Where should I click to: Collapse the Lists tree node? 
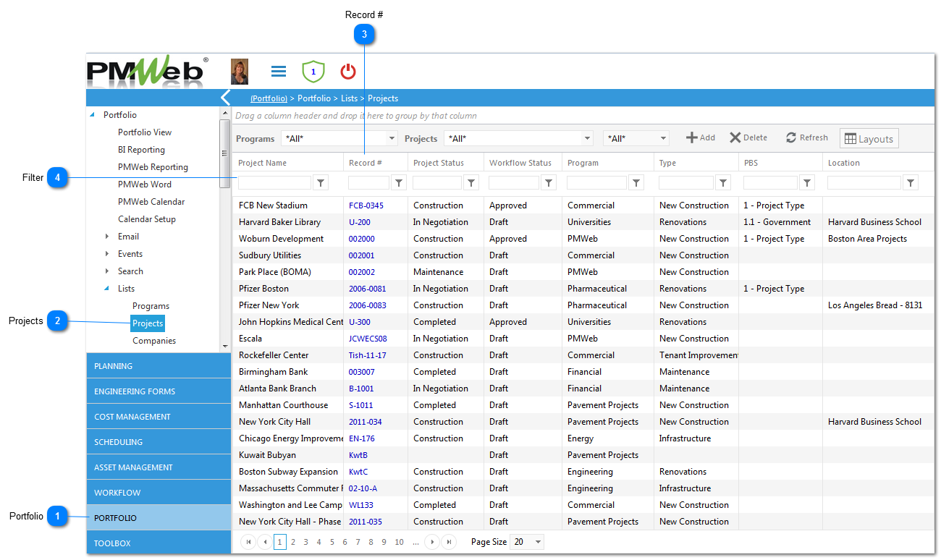(x=107, y=289)
